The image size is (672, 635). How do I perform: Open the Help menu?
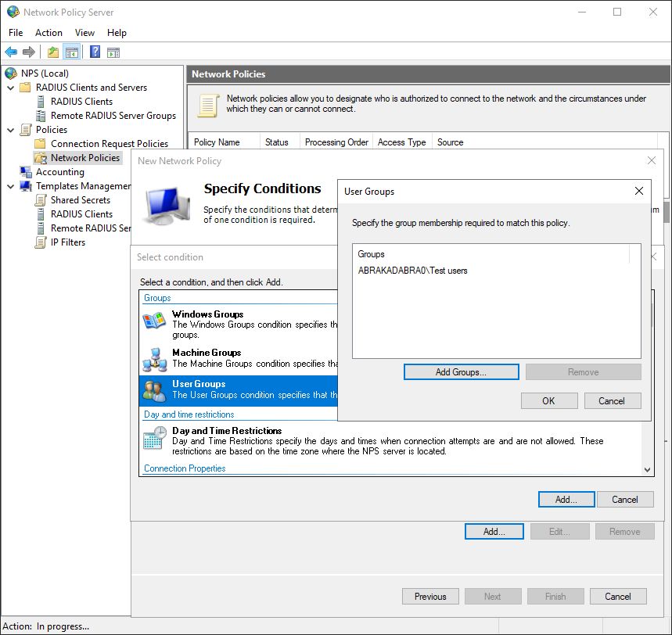coord(117,33)
